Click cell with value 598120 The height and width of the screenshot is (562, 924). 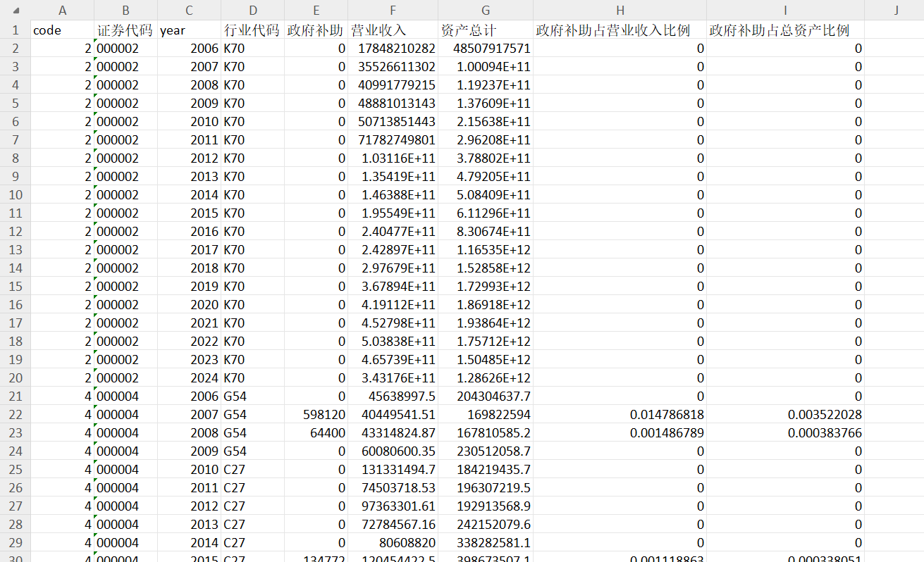[x=316, y=415]
